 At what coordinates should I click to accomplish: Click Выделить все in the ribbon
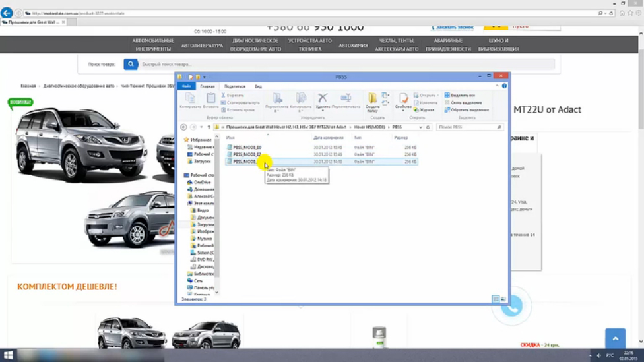click(460, 95)
